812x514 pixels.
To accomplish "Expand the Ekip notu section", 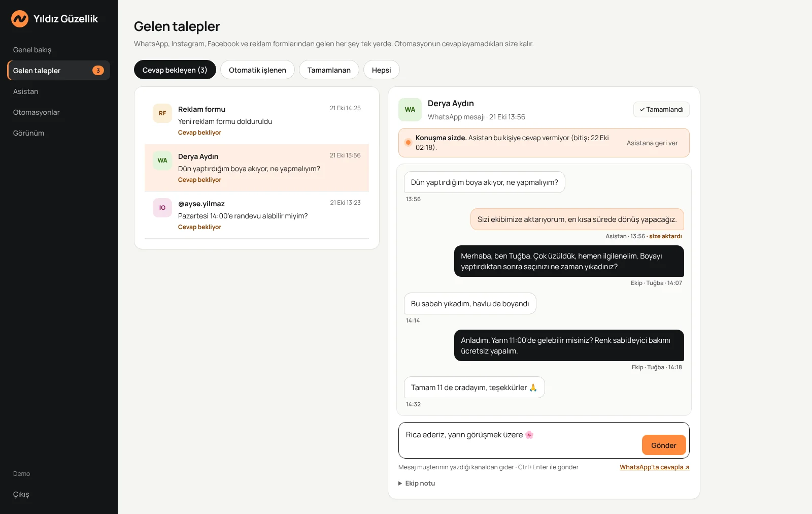I will pyautogui.click(x=417, y=484).
